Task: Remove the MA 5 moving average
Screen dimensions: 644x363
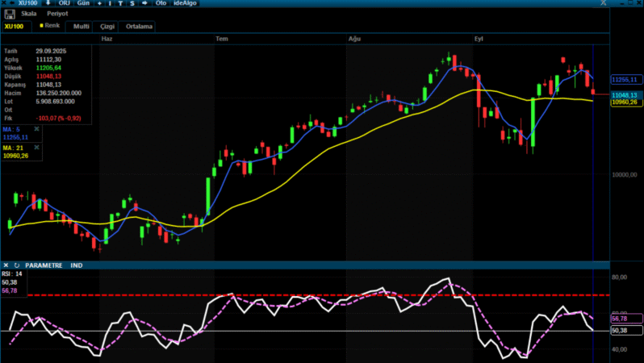Action: coord(37,128)
